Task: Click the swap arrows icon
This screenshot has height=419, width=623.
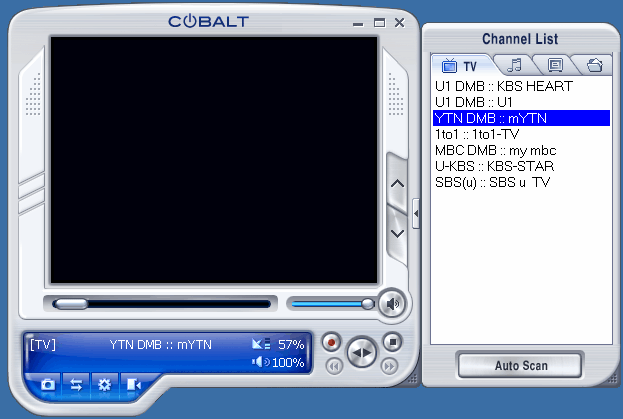Action: tap(76, 384)
